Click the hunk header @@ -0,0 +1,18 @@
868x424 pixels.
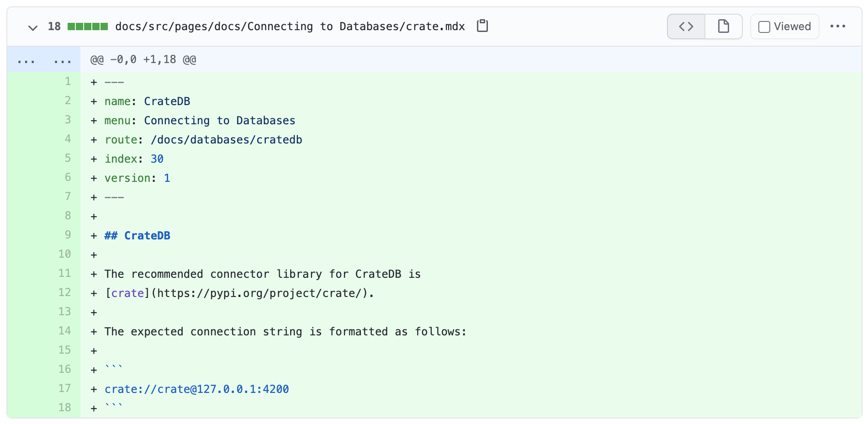click(x=143, y=60)
